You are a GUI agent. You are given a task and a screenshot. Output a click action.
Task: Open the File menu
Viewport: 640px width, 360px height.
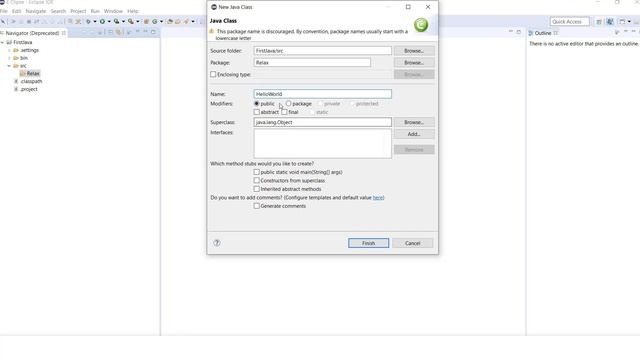tap(4, 11)
